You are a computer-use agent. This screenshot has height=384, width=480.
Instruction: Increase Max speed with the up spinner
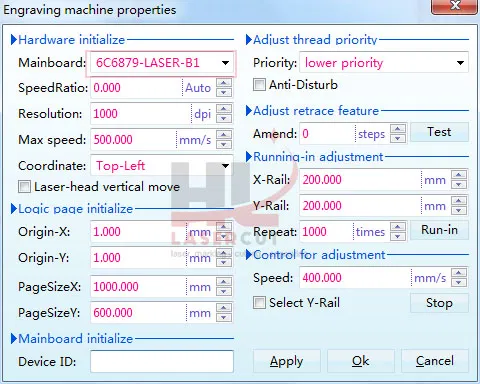tap(224, 135)
